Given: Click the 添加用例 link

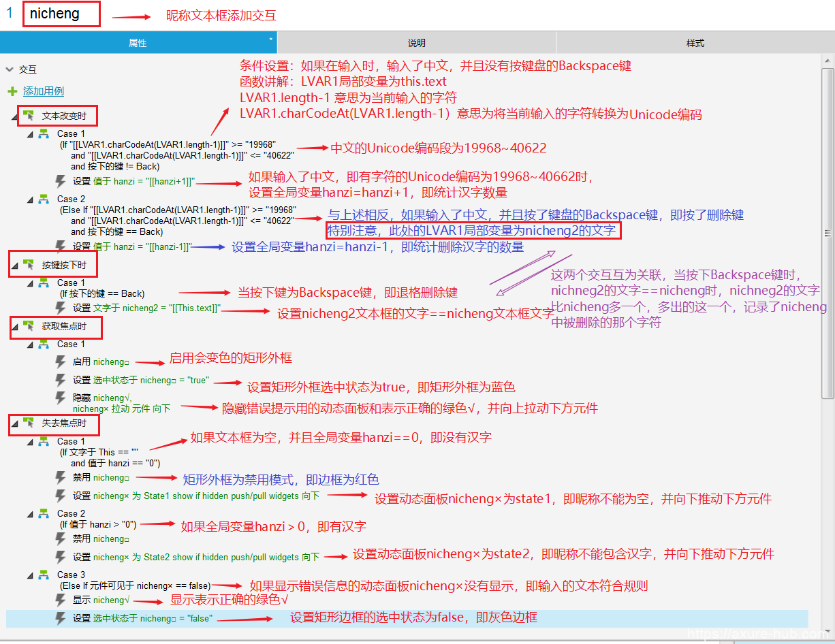Looking at the screenshot, I should [x=44, y=91].
